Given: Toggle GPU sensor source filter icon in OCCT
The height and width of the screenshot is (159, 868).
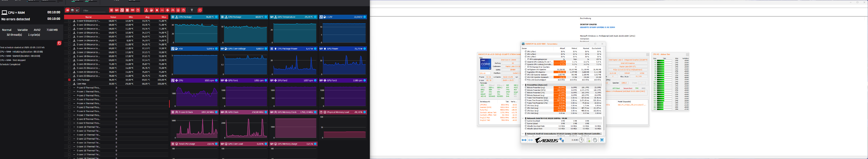Looking at the screenshot, I should (117, 10).
